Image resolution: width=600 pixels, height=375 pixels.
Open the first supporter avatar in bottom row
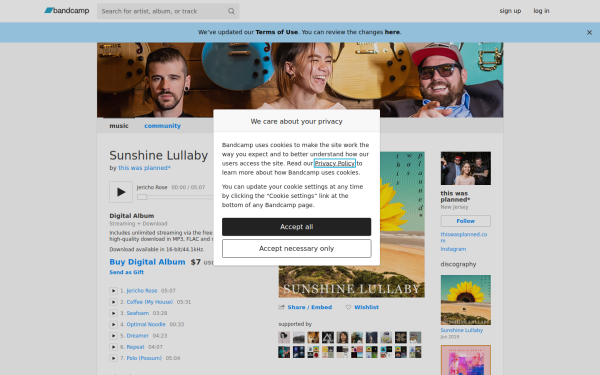pos(284,352)
